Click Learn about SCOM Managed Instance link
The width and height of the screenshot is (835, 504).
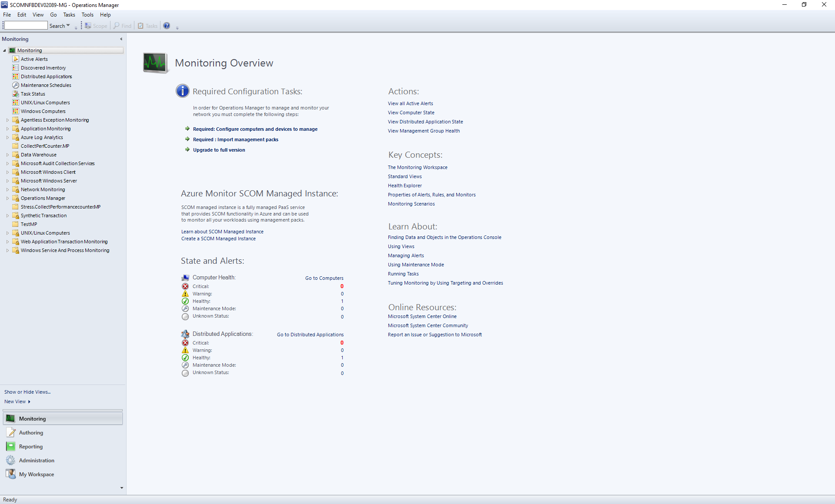point(222,232)
